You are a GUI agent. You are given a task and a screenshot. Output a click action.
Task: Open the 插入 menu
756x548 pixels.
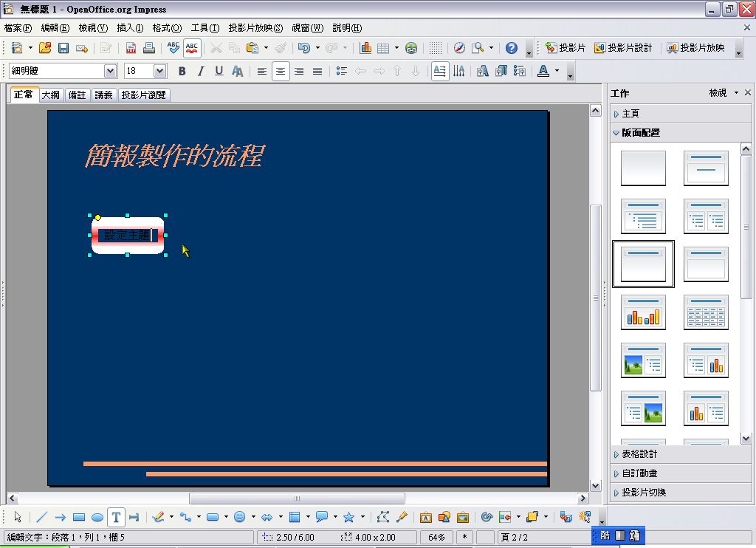130,28
